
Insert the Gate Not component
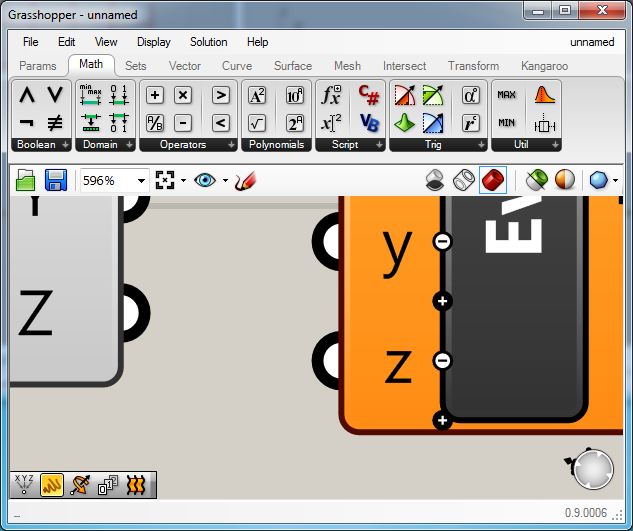pyautogui.click(x=27, y=123)
